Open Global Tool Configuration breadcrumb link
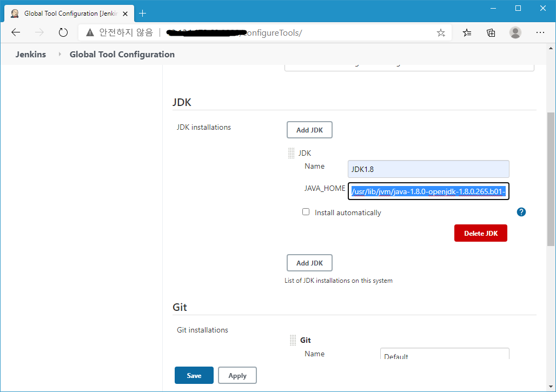Viewport: 556px width, 392px height. click(122, 54)
